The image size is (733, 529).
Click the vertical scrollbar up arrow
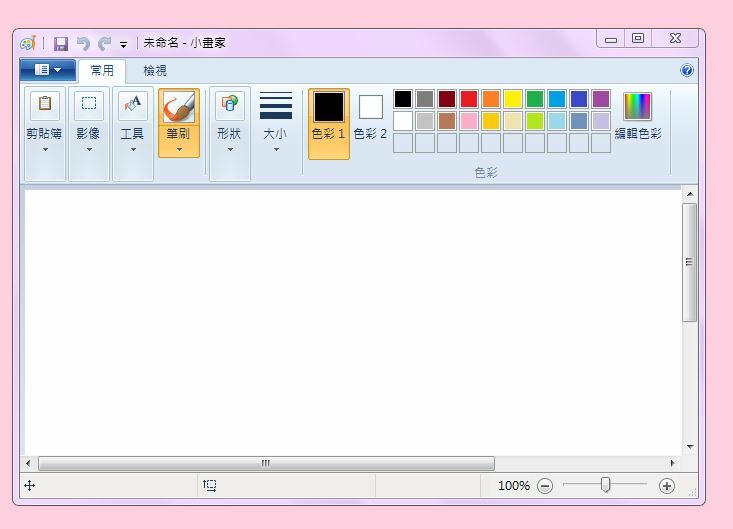690,194
